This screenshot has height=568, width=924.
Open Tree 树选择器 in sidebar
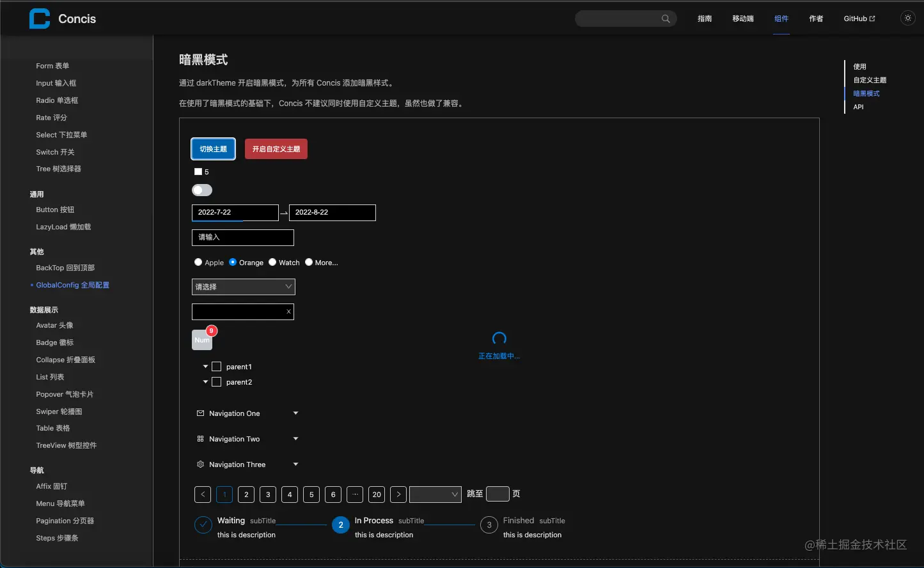point(59,169)
